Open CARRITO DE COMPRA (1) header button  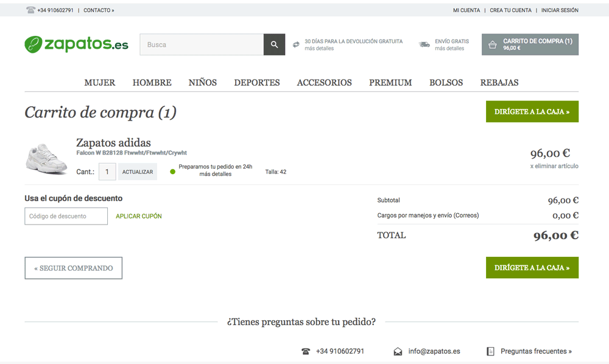click(x=530, y=44)
